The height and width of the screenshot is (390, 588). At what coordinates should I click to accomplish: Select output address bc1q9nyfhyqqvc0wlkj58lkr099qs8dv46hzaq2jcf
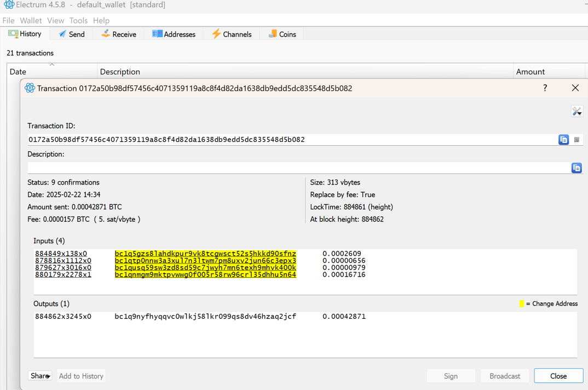coord(205,317)
